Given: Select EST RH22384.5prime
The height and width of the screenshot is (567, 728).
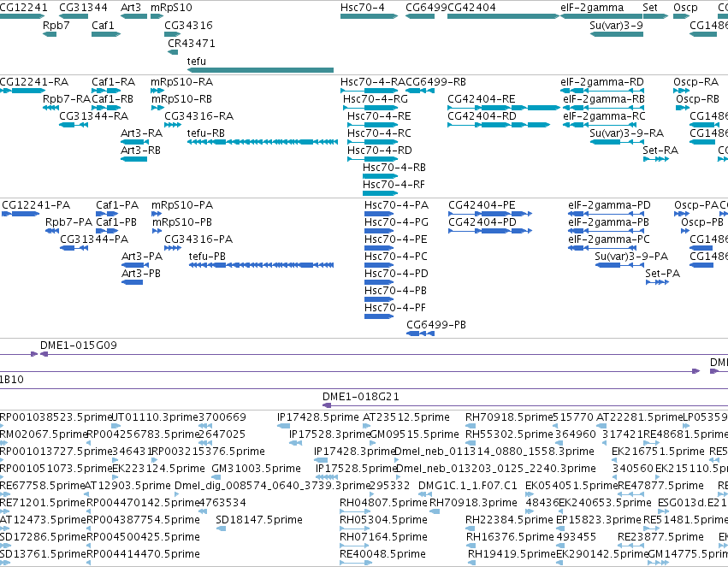Looking at the screenshot, I should click(470, 529).
